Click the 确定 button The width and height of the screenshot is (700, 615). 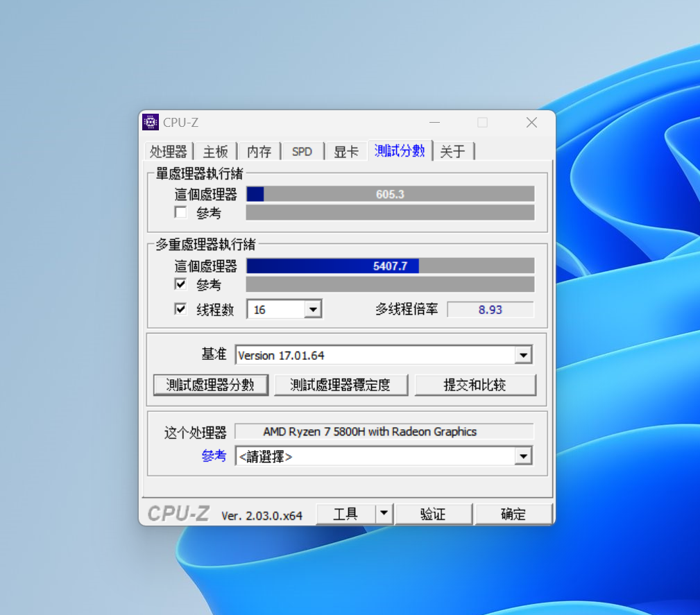[513, 514]
